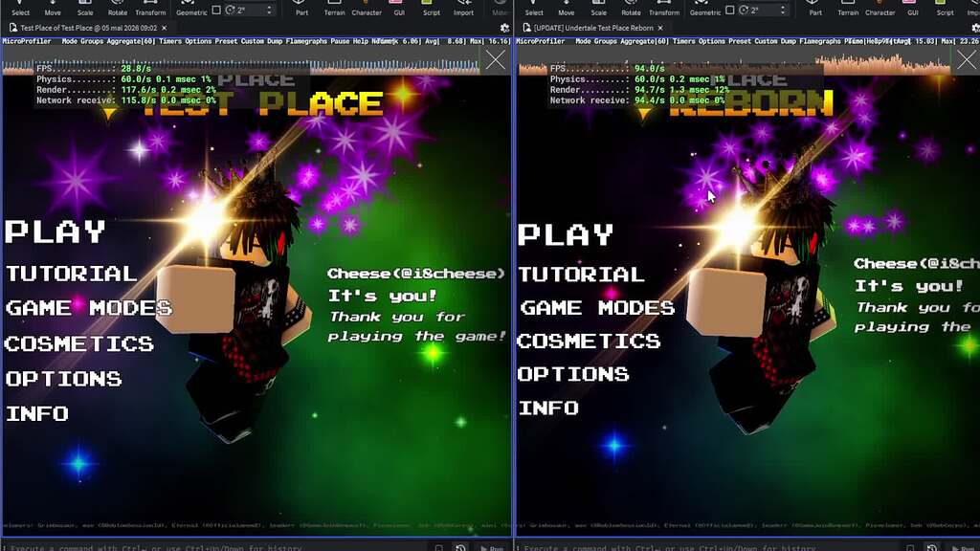Open Mode menu in right MicroProfiler
The width and height of the screenshot is (980, 551).
click(583, 41)
